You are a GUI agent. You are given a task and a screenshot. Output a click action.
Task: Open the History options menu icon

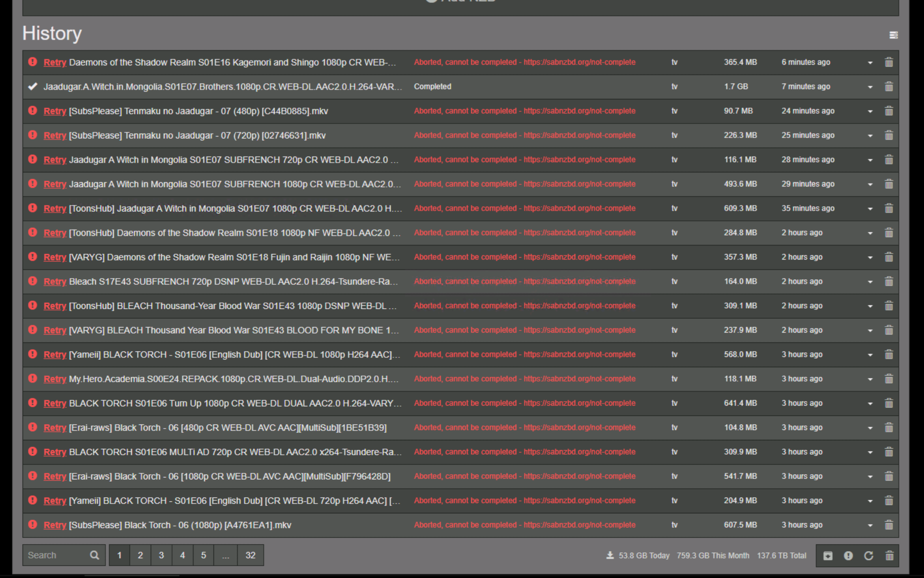click(x=894, y=35)
